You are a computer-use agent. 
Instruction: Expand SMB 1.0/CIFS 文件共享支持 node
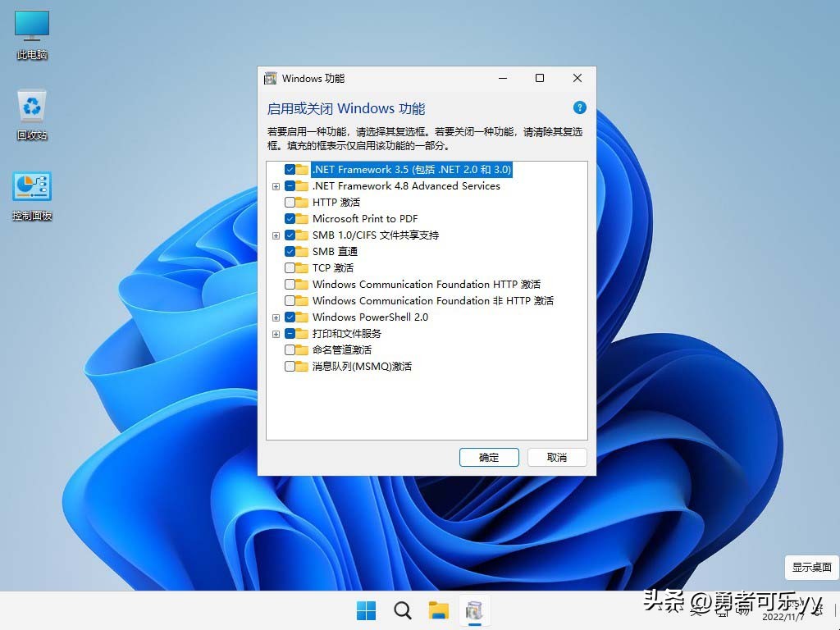coord(276,235)
